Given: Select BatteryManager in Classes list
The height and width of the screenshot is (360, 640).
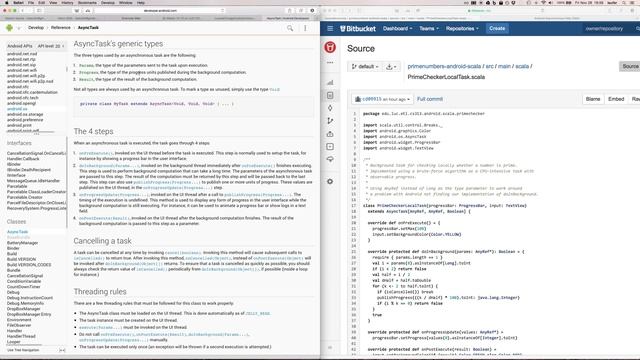Looking at the screenshot, I should [22, 243].
